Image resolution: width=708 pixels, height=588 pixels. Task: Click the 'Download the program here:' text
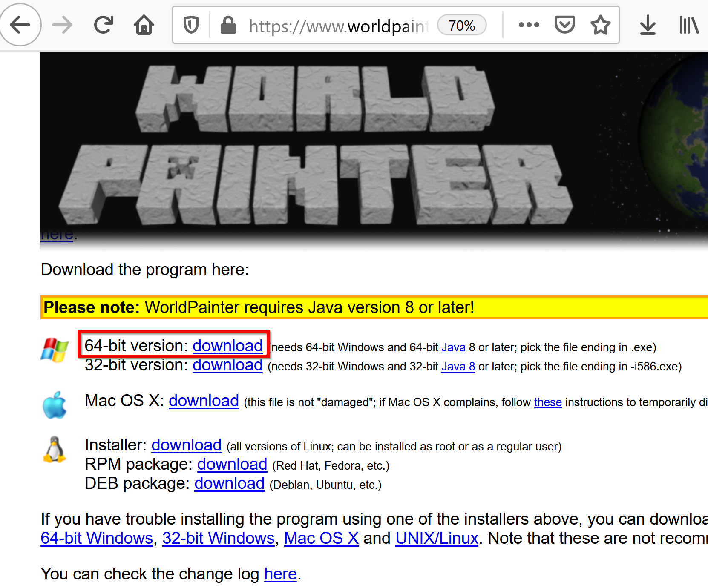click(x=145, y=270)
